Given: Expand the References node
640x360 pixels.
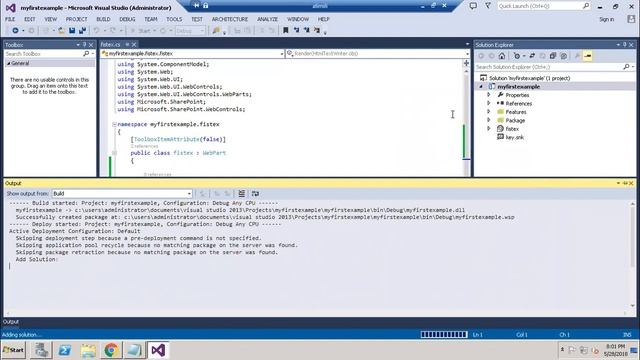Looking at the screenshot, I should coord(489,103).
